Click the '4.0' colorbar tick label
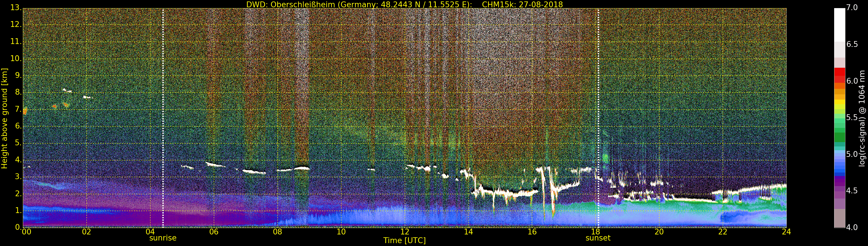Image resolution: width=868 pixels, height=246 pixels. tap(852, 227)
